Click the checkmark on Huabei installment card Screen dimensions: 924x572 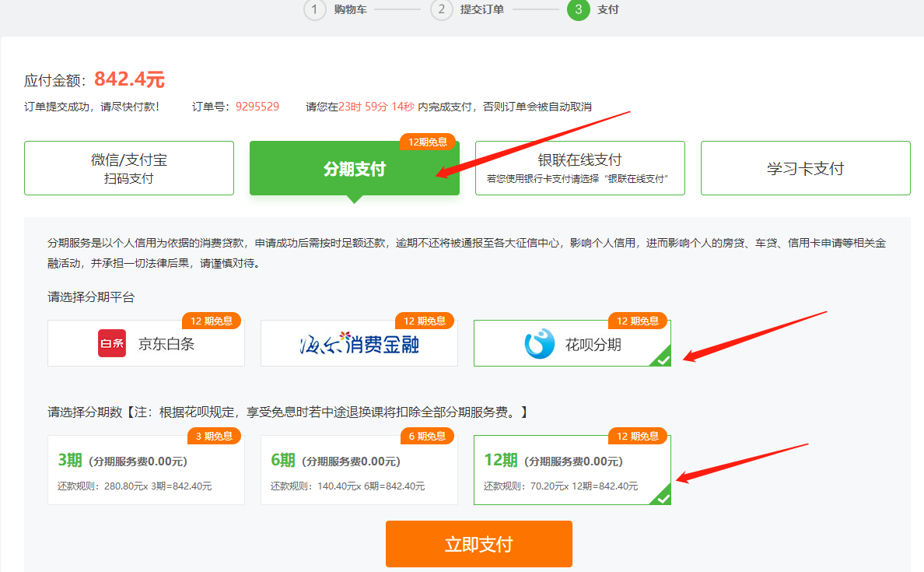pos(662,359)
